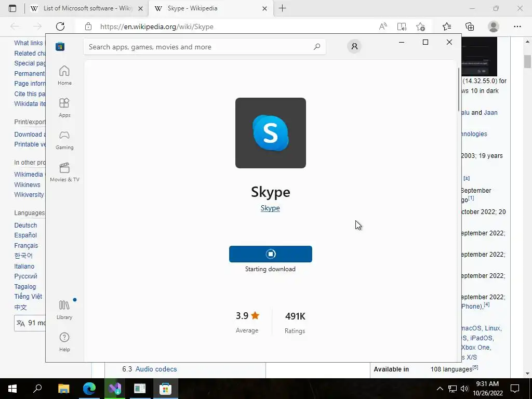Open Deutsch language link on Wikipedia
Screen dimensions: 532x399
25,225
